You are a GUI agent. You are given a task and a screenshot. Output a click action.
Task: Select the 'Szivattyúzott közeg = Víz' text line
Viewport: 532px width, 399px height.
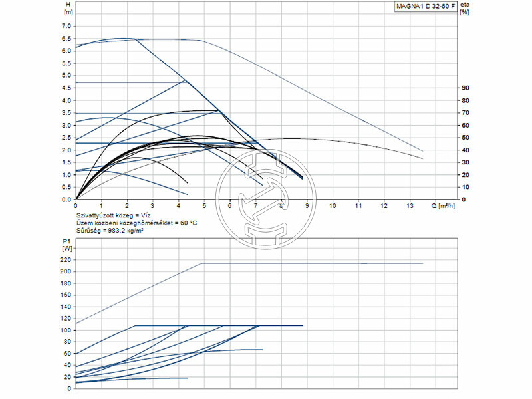coord(112,216)
